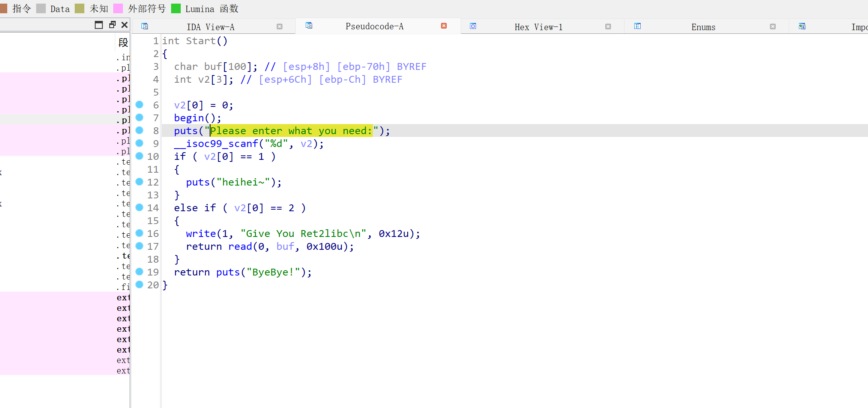Maximize the left segments panel
Viewport: 868px width, 408px height.
(x=99, y=25)
